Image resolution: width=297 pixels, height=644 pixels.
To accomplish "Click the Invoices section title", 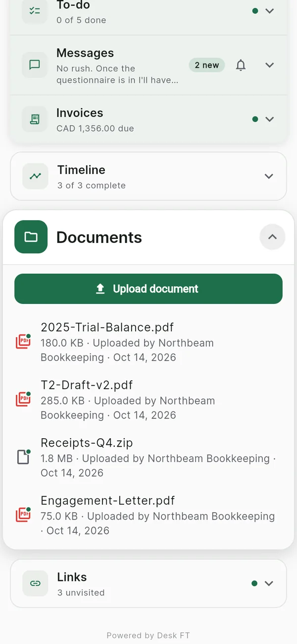I will 80,113.
